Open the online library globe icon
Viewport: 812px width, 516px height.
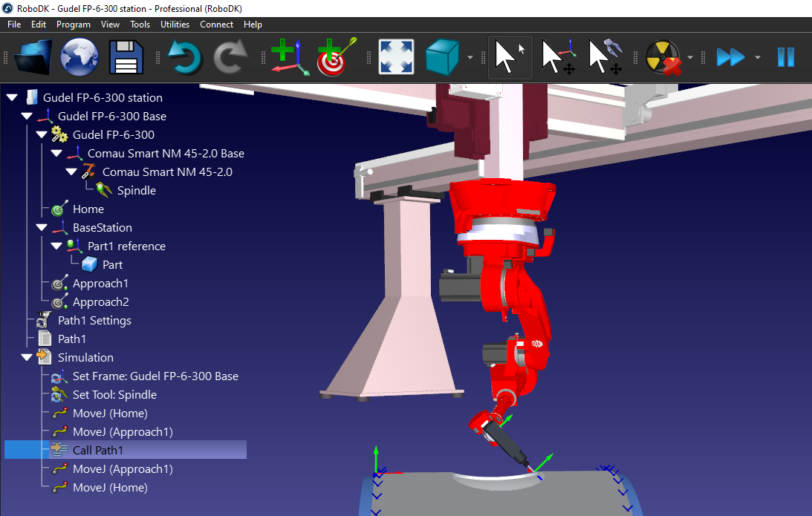[x=81, y=57]
